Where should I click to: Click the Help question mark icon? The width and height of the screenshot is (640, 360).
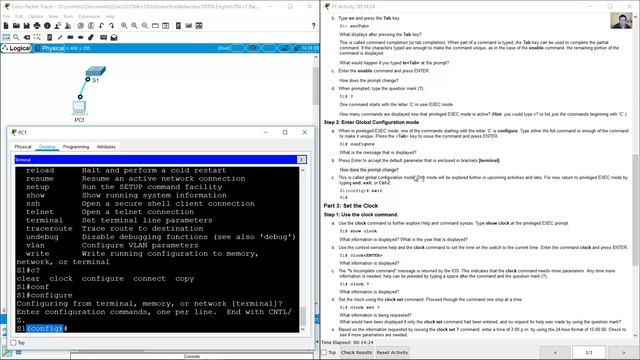pyautogui.click(x=313, y=26)
